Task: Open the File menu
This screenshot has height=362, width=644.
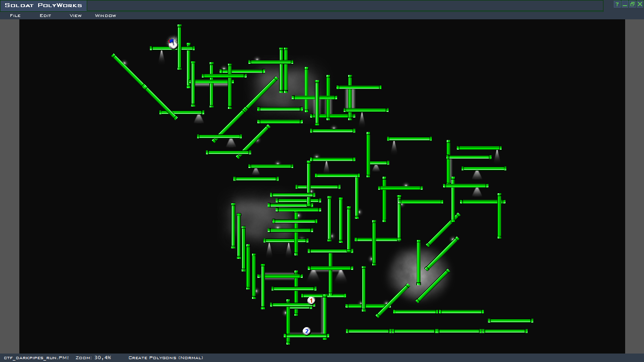Action: 15,16
